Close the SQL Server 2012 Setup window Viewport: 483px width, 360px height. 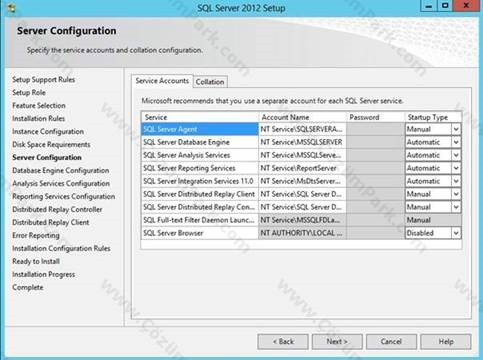(466, 6)
